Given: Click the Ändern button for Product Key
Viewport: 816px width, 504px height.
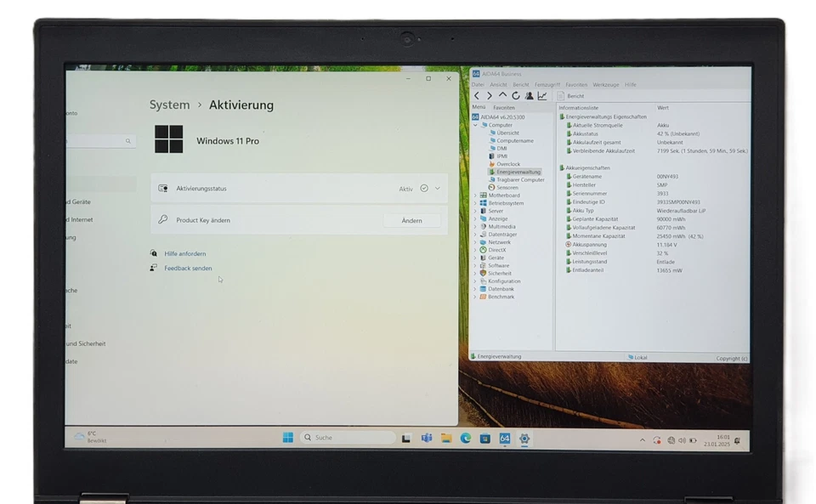Looking at the screenshot, I should tap(411, 220).
